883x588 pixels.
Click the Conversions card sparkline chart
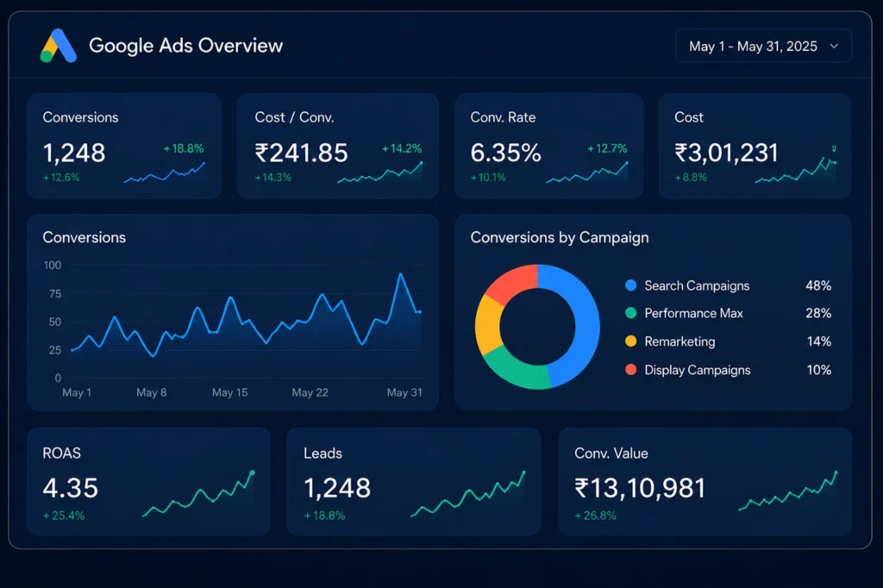pos(165,172)
